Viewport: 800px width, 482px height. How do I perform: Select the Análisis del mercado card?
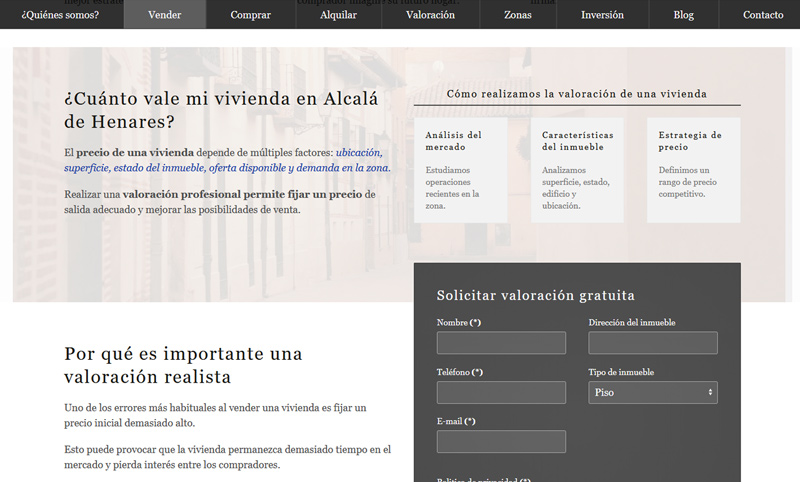461,170
